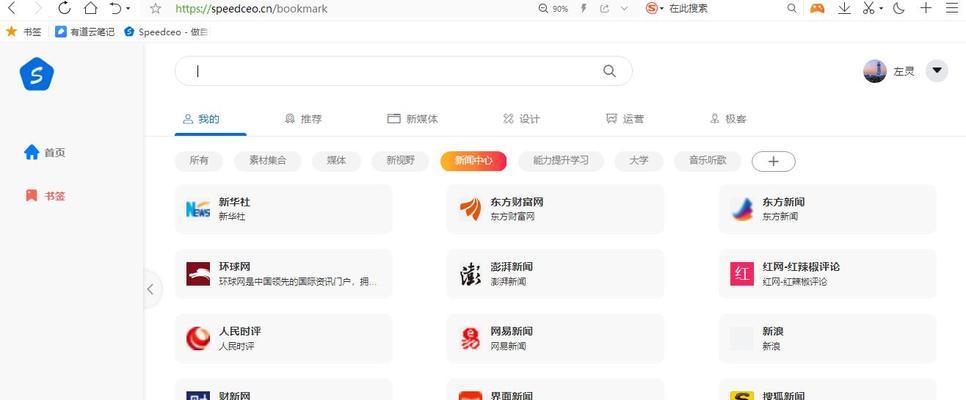The height and width of the screenshot is (400, 966).
Task: Expand the account dropdown arrow
Action: pos(937,71)
